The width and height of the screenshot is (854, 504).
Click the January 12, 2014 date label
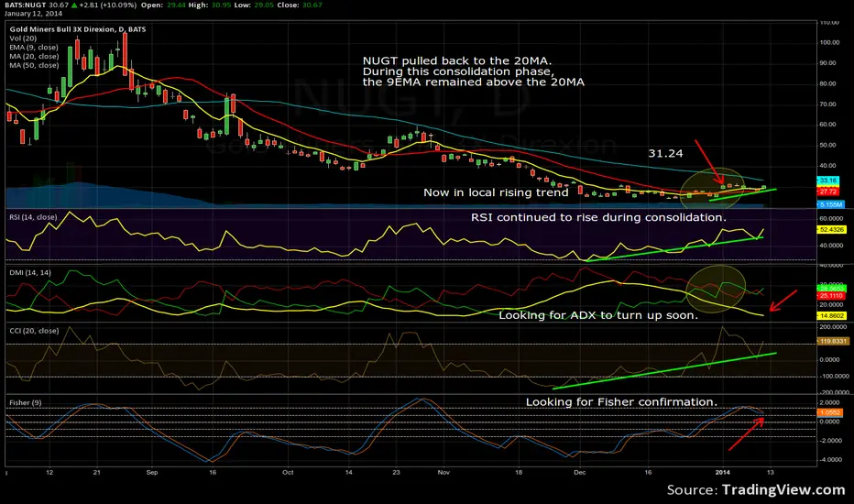pyautogui.click(x=33, y=14)
